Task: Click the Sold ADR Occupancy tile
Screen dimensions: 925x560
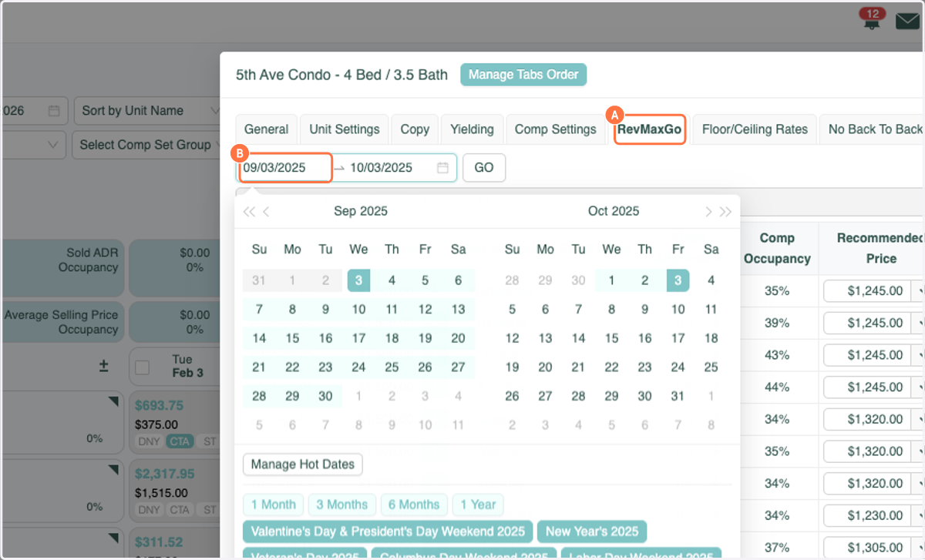Action: pos(62,267)
